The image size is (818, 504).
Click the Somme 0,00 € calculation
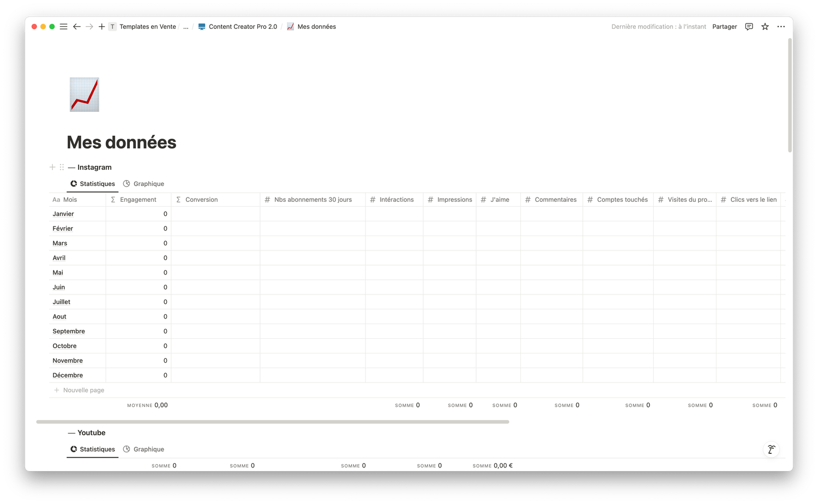(492, 466)
